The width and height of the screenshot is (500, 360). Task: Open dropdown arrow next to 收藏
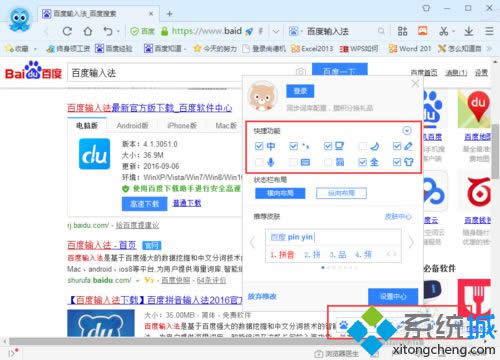point(35,49)
